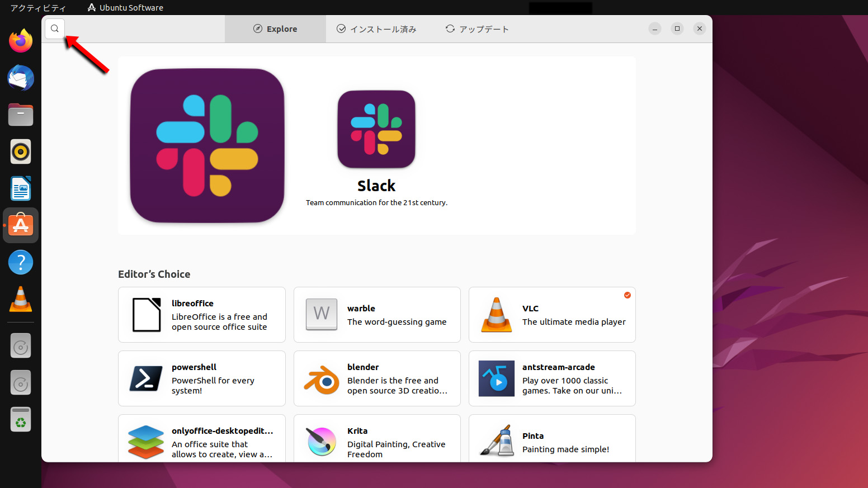Open the Trash from the dock
868x488 pixels.
21,420
